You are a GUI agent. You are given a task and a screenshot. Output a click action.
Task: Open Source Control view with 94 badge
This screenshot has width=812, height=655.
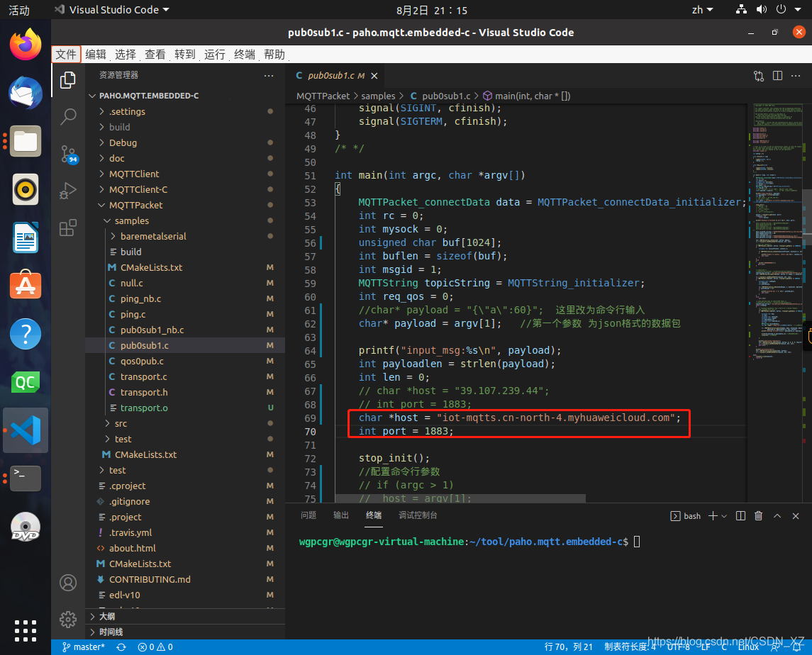pyautogui.click(x=68, y=154)
